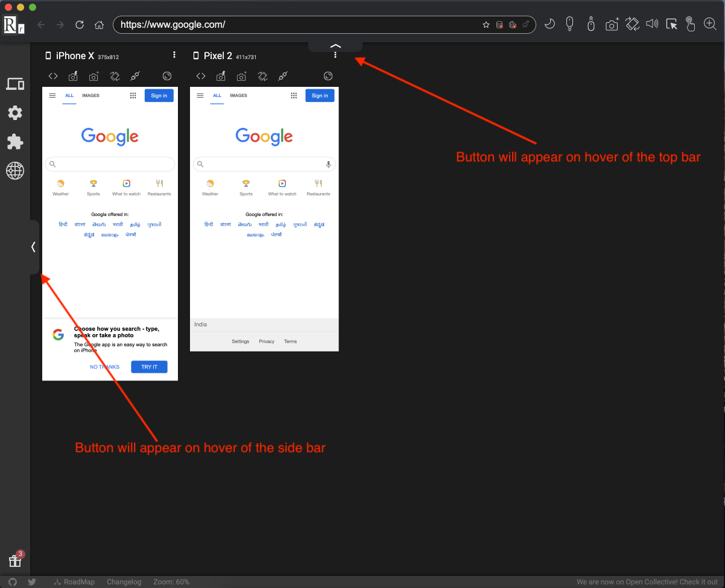This screenshot has width=725, height=588.
Task: Click the browser forward arrow
Action: coord(60,25)
